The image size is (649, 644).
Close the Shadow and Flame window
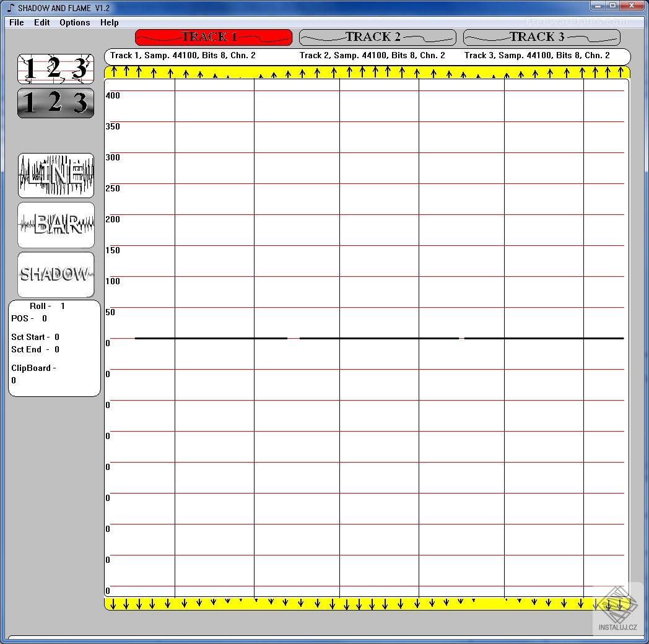[x=632, y=6]
